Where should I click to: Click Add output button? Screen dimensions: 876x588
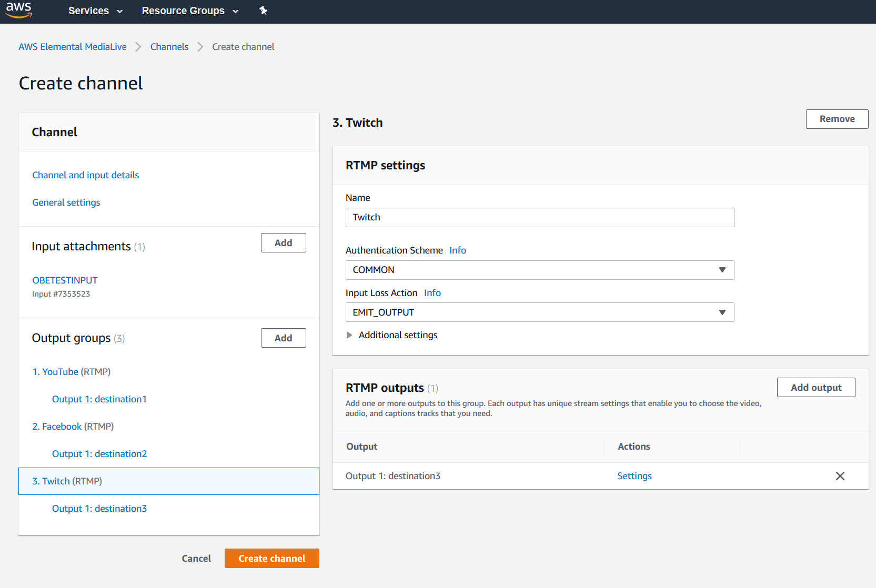[816, 388]
